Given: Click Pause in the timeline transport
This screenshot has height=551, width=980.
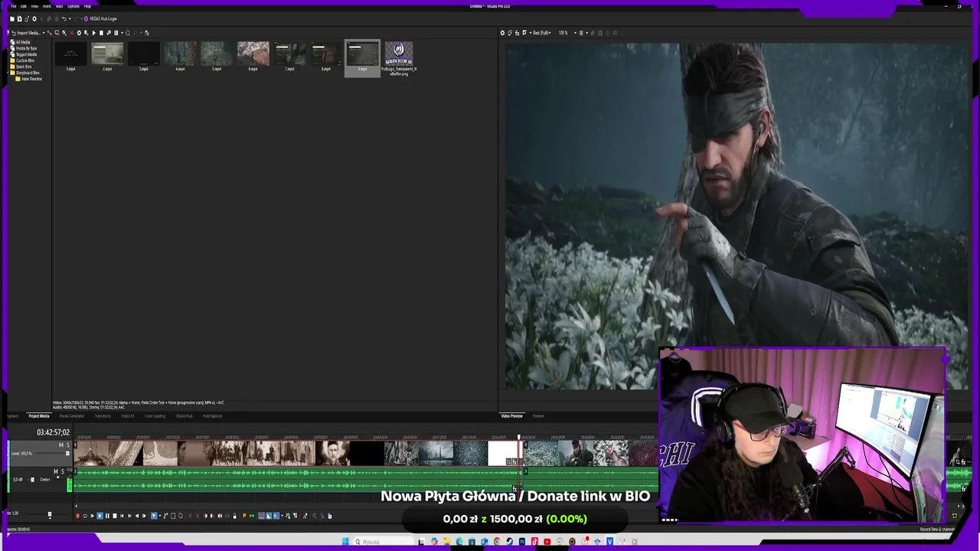Looking at the screenshot, I should point(107,516).
